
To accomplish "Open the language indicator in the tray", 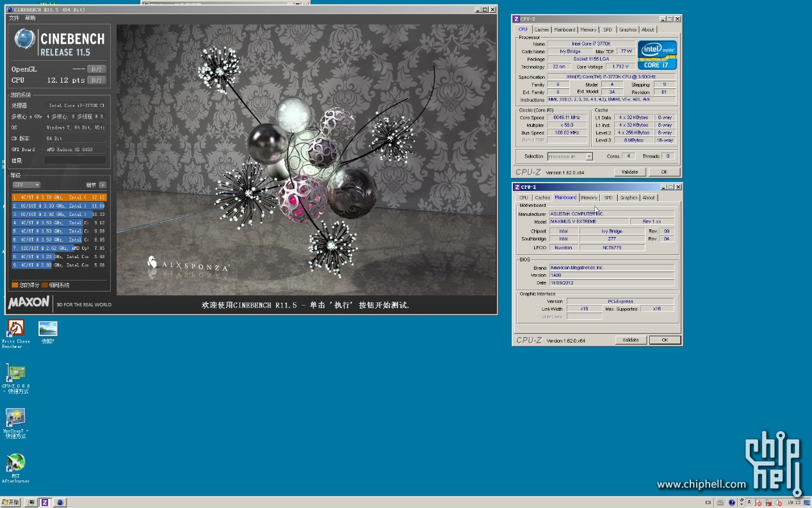I will [x=708, y=502].
